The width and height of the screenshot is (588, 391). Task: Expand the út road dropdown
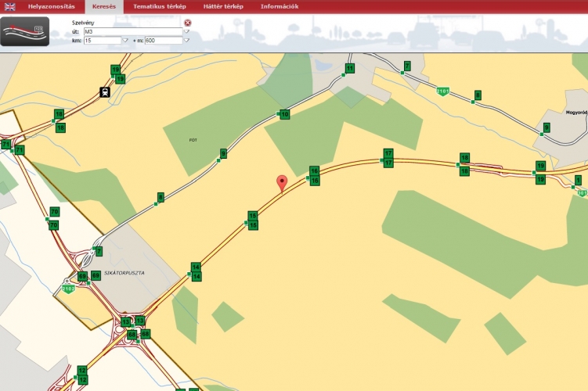(187, 32)
